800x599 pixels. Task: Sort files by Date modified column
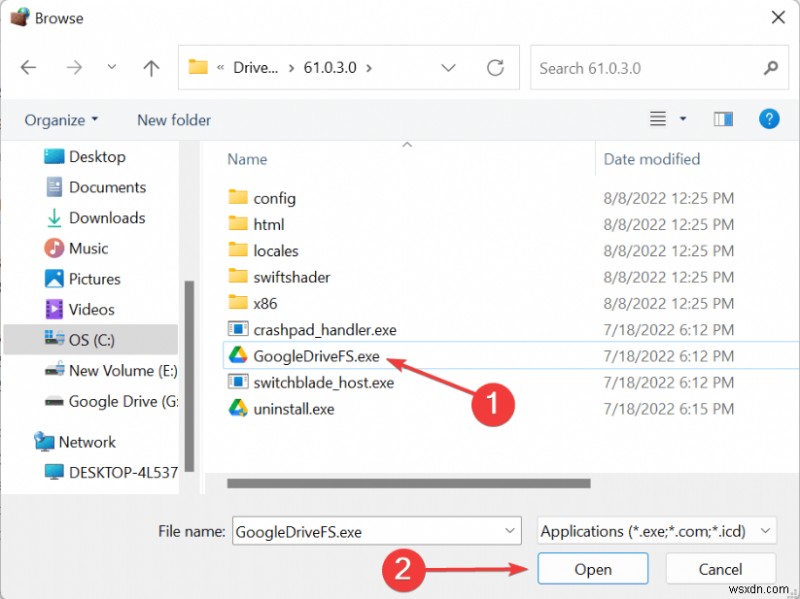pos(652,159)
